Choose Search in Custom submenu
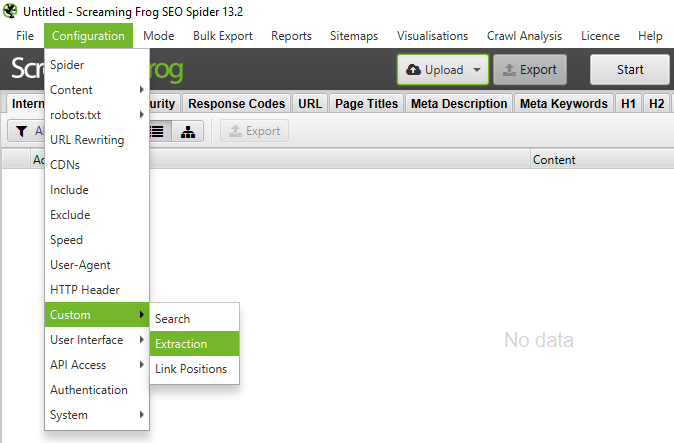This screenshot has width=674, height=443. (194, 318)
